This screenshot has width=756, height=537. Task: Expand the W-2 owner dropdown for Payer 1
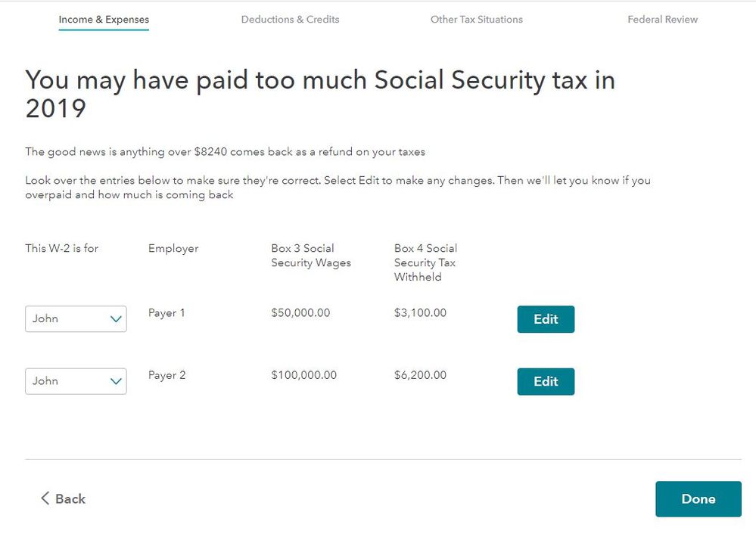(76, 319)
